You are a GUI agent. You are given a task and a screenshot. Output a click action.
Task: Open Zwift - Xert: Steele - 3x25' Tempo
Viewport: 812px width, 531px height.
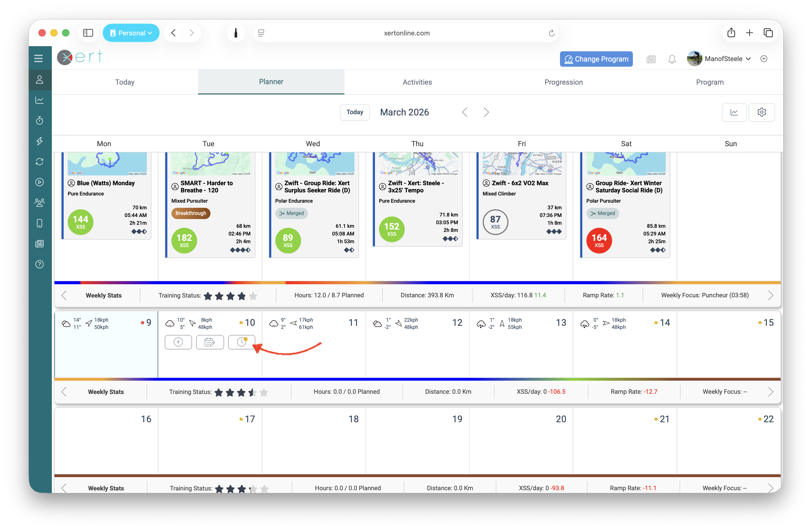[416, 187]
